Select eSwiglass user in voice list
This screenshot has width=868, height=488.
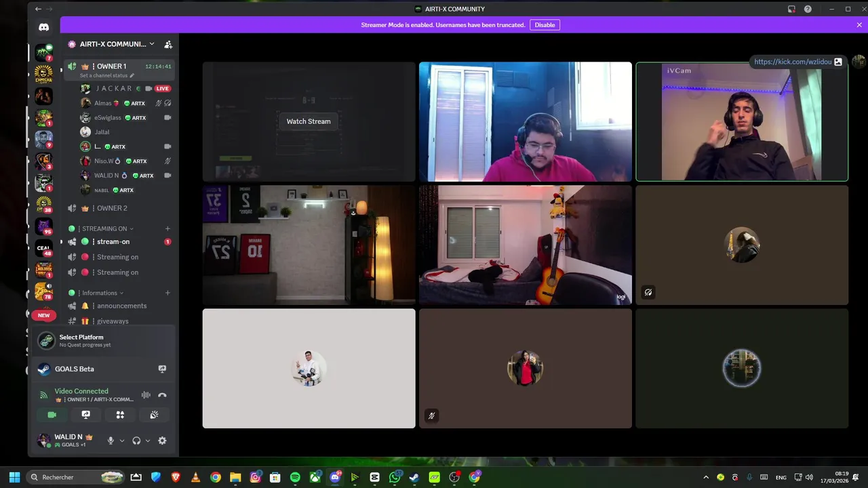click(125, 117)
